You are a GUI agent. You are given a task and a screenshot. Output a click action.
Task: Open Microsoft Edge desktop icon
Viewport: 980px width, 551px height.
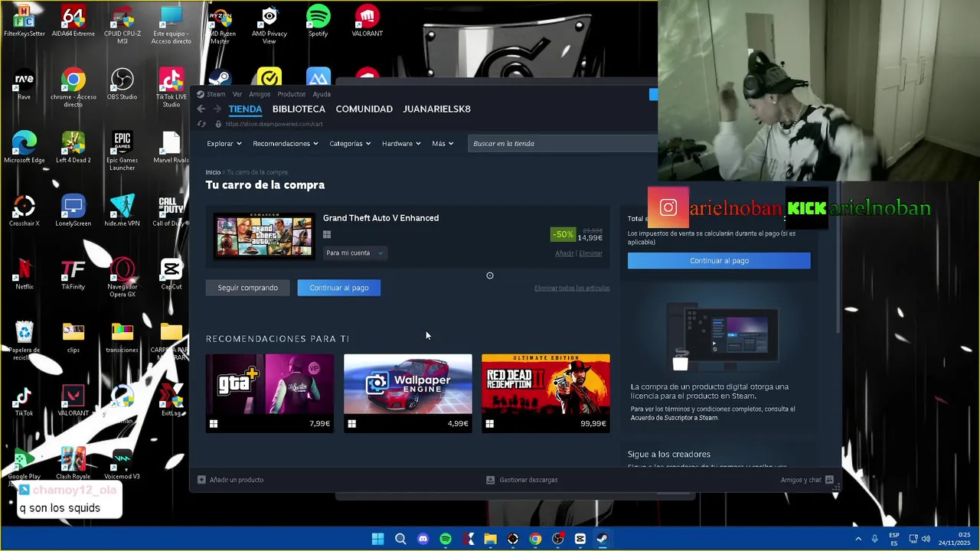(x=24, y=148)
